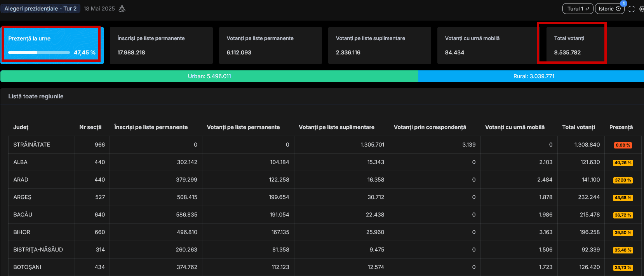
Task: Open the Votanți pe liste suplimentare card
Action: (x=379, y=45)
